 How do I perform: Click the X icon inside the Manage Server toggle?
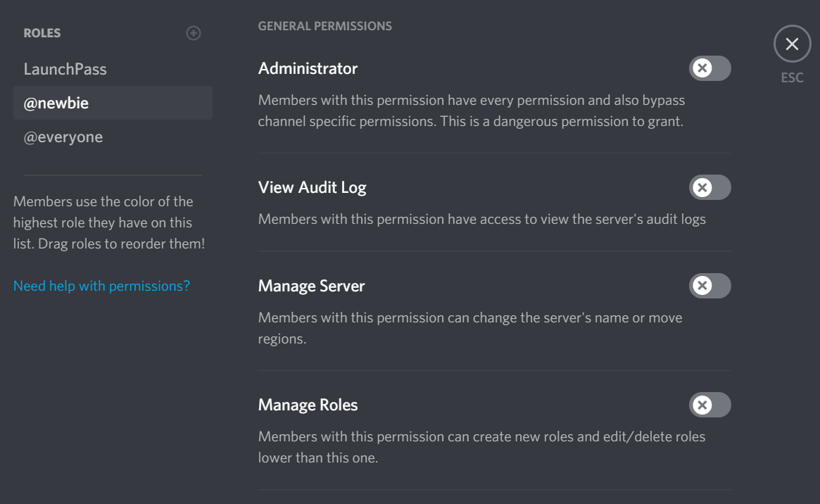pyautogui.click(x=702, y=286)
